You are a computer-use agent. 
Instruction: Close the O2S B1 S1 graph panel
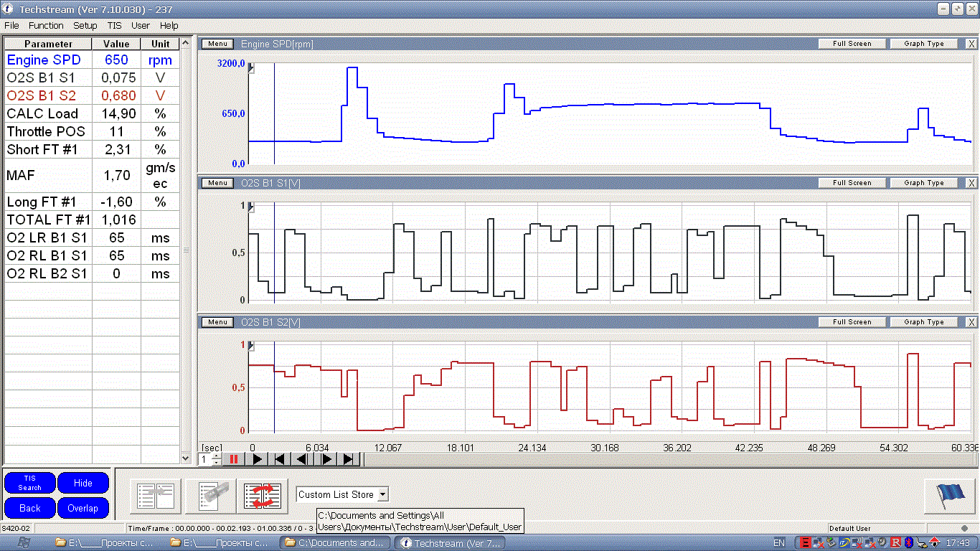tap(971, 183)
